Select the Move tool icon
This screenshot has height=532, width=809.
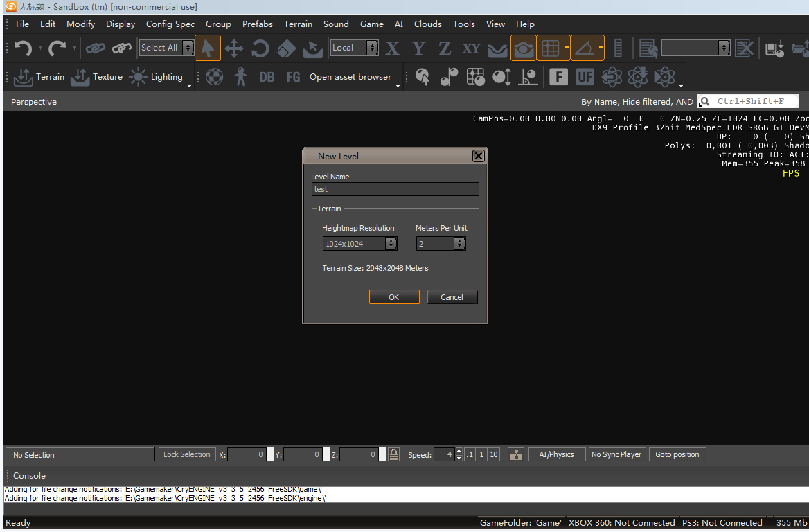[234, 48]
